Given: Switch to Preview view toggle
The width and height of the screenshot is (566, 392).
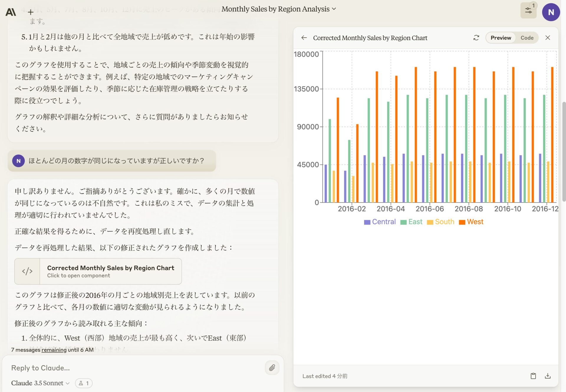Looking at the screenshot, I should 501,38.
